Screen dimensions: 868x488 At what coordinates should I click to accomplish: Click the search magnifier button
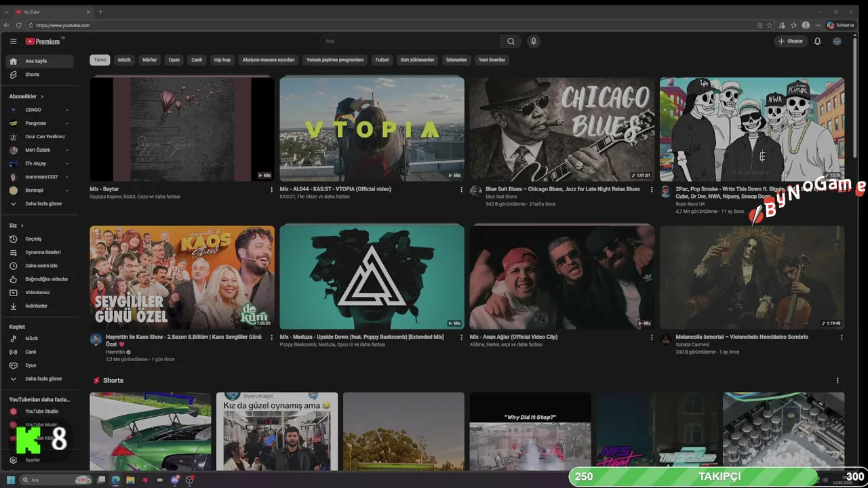pos(511,41)
